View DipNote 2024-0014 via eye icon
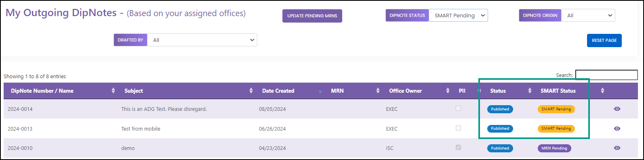Viewport: 644px width, 160px height. (x=617, y=109)
